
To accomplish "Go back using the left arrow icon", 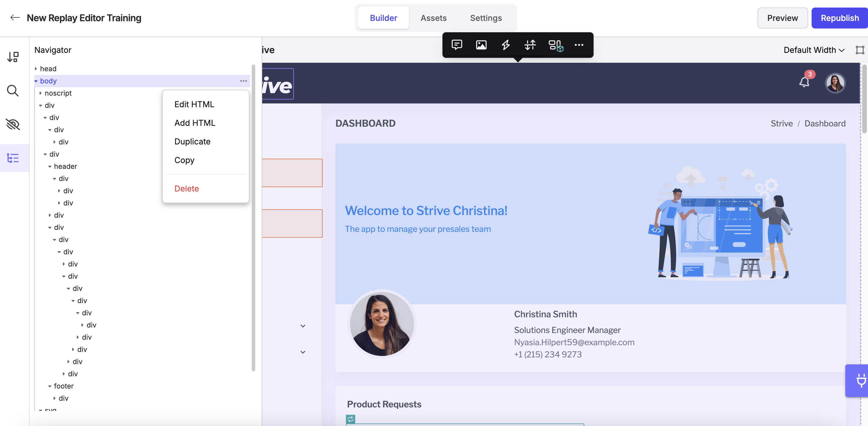I will pyautogui.click(x=15, y=17).
